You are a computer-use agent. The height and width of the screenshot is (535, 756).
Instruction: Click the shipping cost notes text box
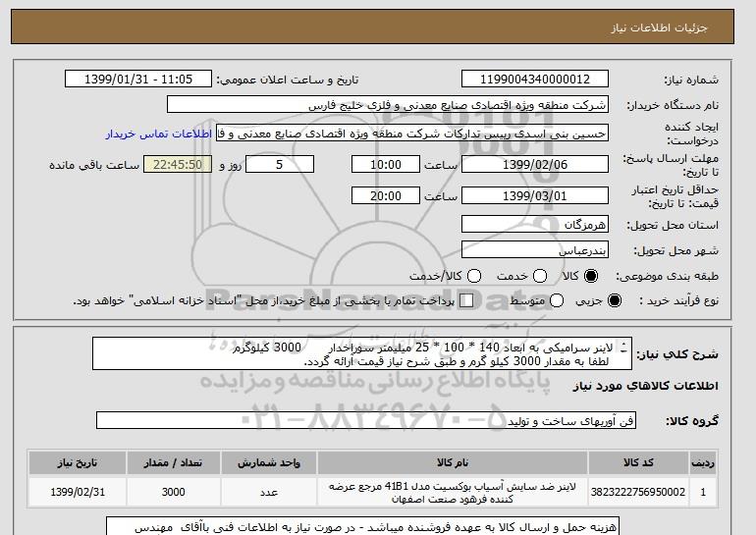[x=362, y=526]
